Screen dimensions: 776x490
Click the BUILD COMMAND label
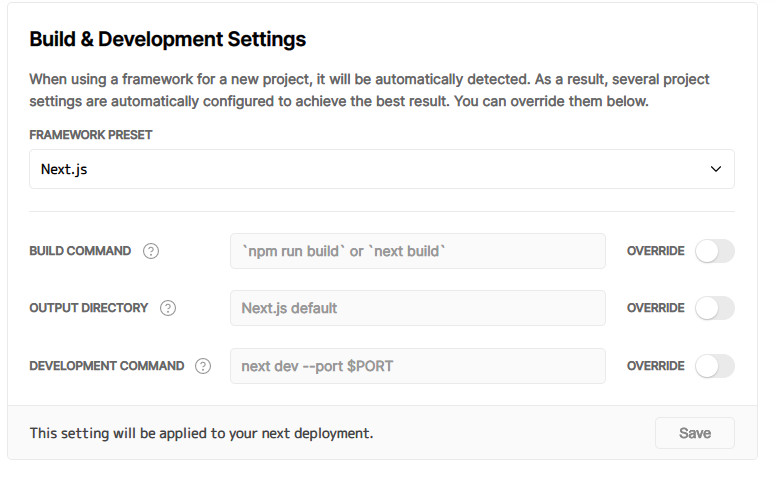coord(80,251)
